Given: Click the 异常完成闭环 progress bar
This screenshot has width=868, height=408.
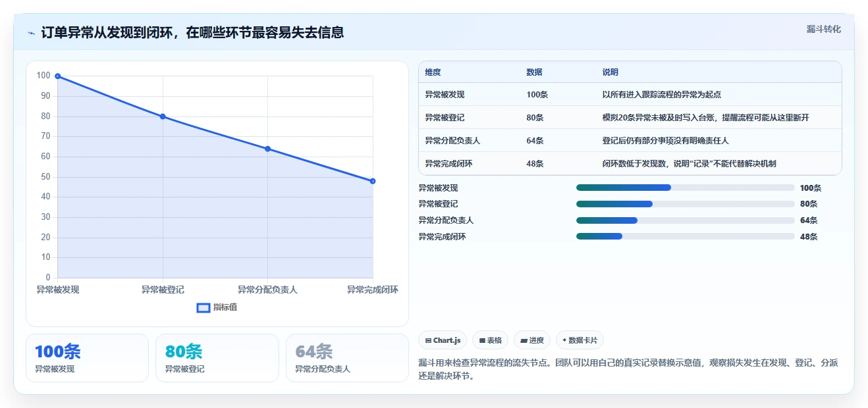Looking at the screenshot, I should (686, 236).
